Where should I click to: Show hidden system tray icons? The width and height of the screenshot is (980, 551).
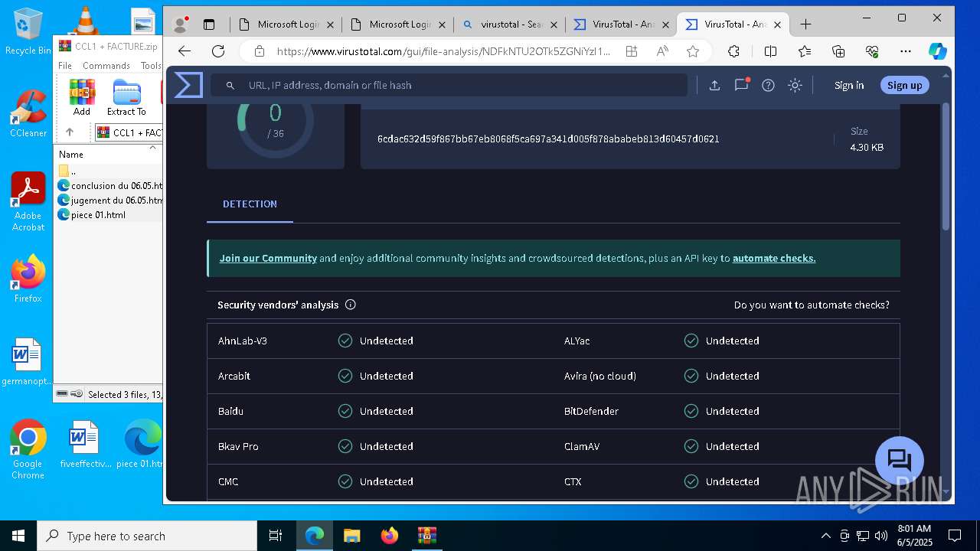point(825,536)
